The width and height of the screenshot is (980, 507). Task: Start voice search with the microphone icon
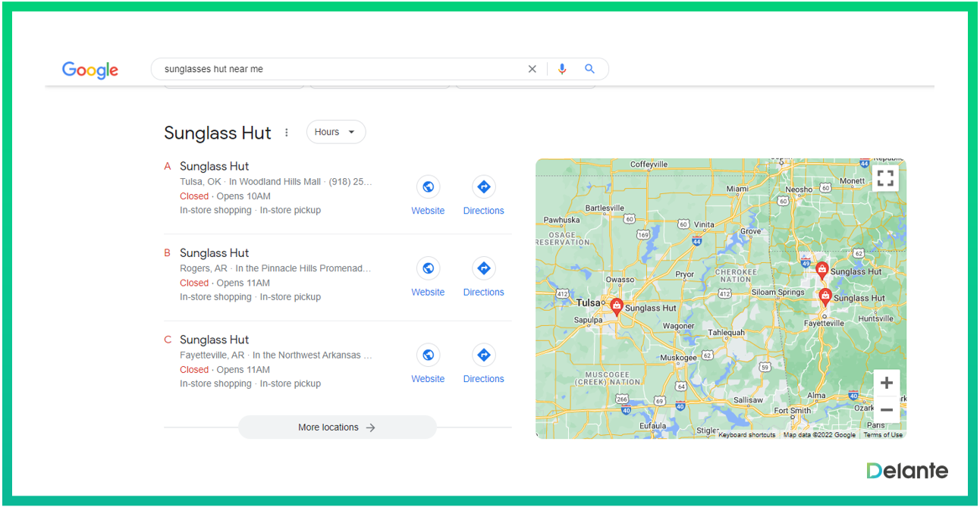click(562, 69)
